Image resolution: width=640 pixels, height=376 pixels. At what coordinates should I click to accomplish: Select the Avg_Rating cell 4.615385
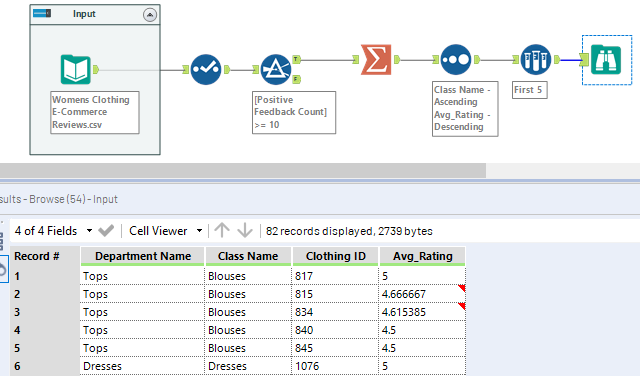point(422,312)
